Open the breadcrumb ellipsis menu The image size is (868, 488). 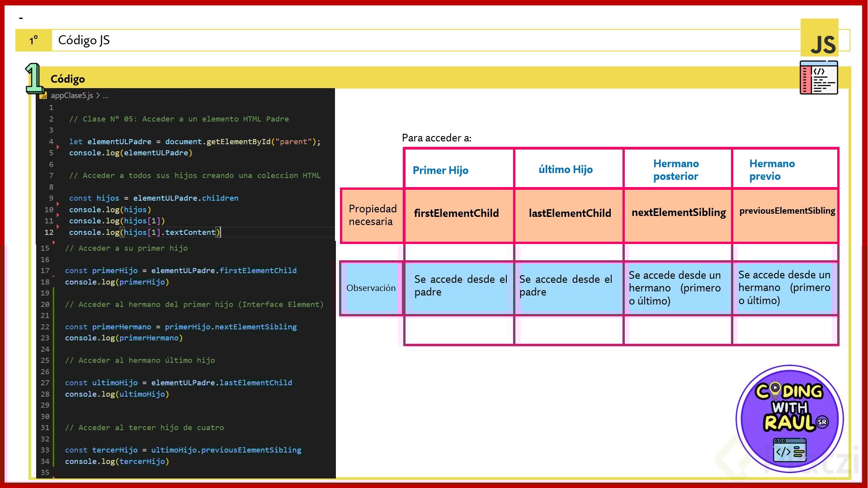coord(105,96)
